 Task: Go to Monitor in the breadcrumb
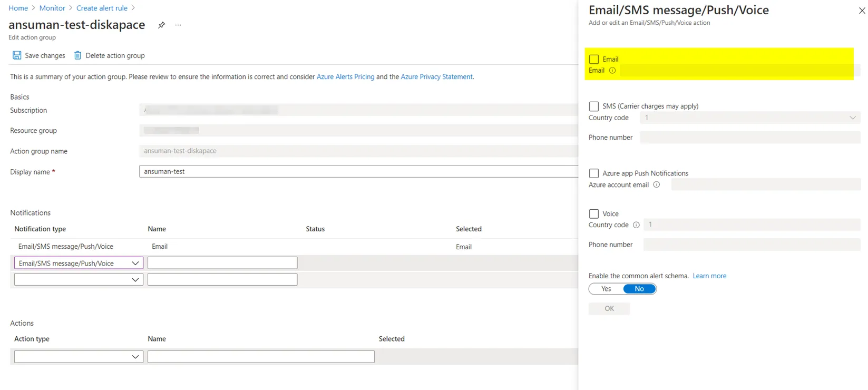click(52, 8)
